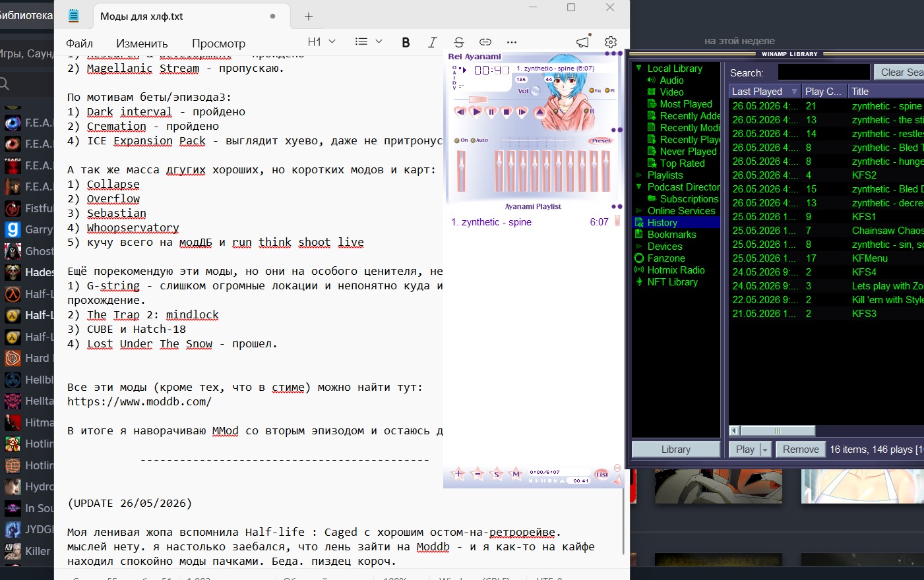The height and width of the screenshot is (580, 924).
Task: Select Bookmarks in Winamp Library tree
Action: coord(671,235)
